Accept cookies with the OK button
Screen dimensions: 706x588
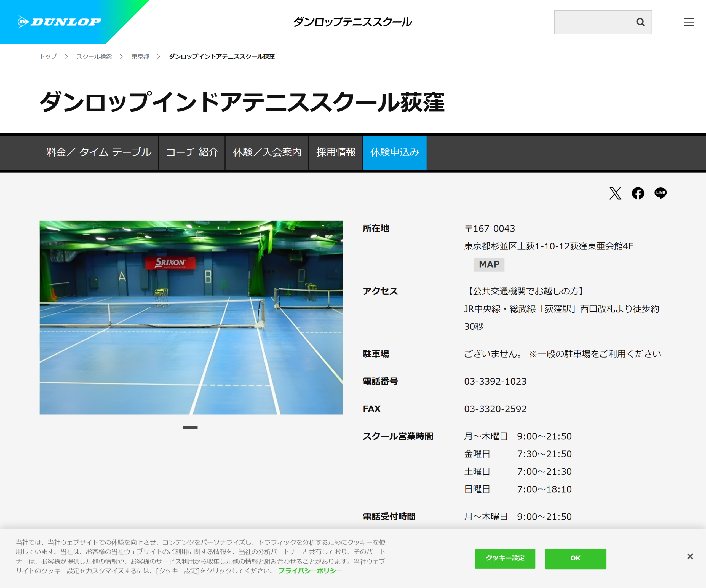tap(576, 559)
